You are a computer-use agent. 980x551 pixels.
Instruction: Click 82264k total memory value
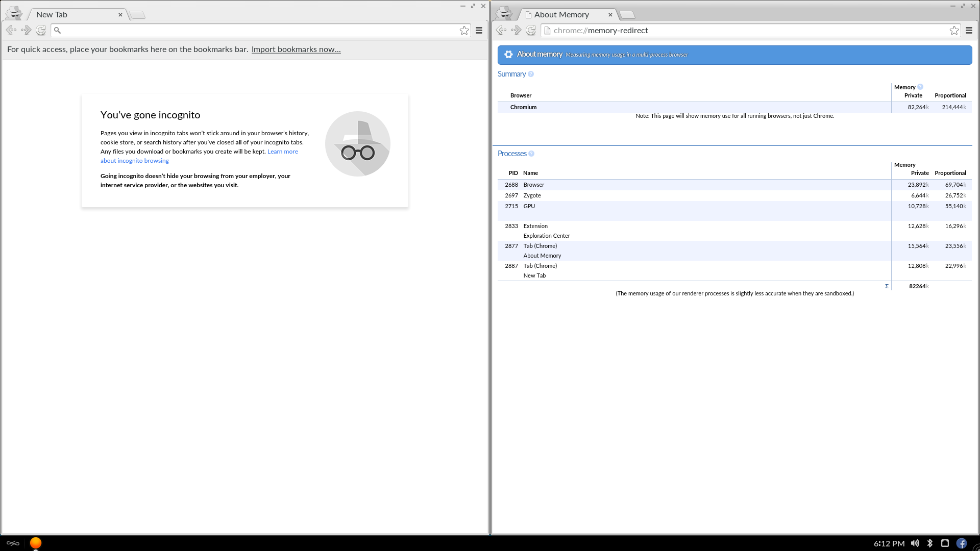pos(919,286)
